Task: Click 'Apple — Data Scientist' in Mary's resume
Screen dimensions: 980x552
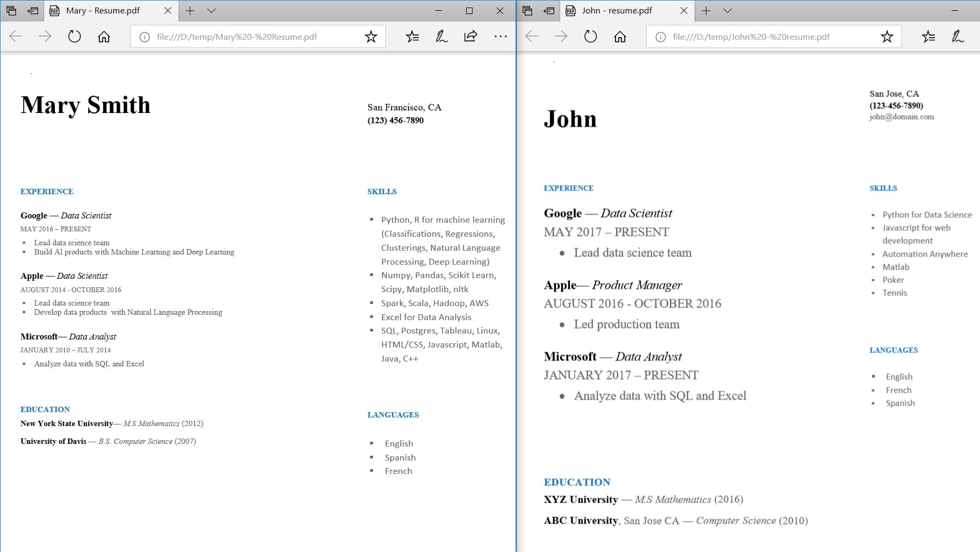Action: point(64,275)
